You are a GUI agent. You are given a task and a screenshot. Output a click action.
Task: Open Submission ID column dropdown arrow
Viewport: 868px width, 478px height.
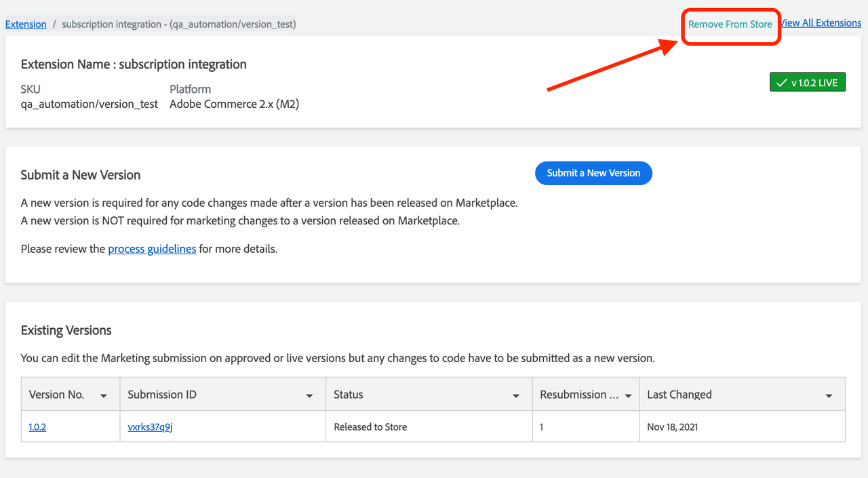[310, 396]
